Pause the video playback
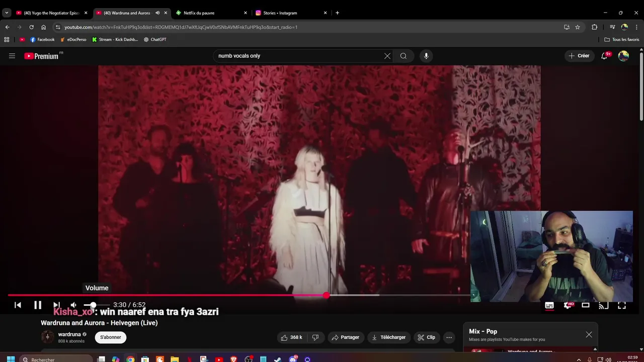This screenshot has height=362, width=644. (38, 305)
